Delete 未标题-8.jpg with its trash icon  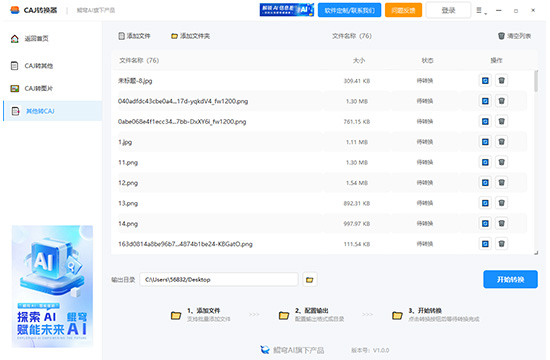coord(502,81)
